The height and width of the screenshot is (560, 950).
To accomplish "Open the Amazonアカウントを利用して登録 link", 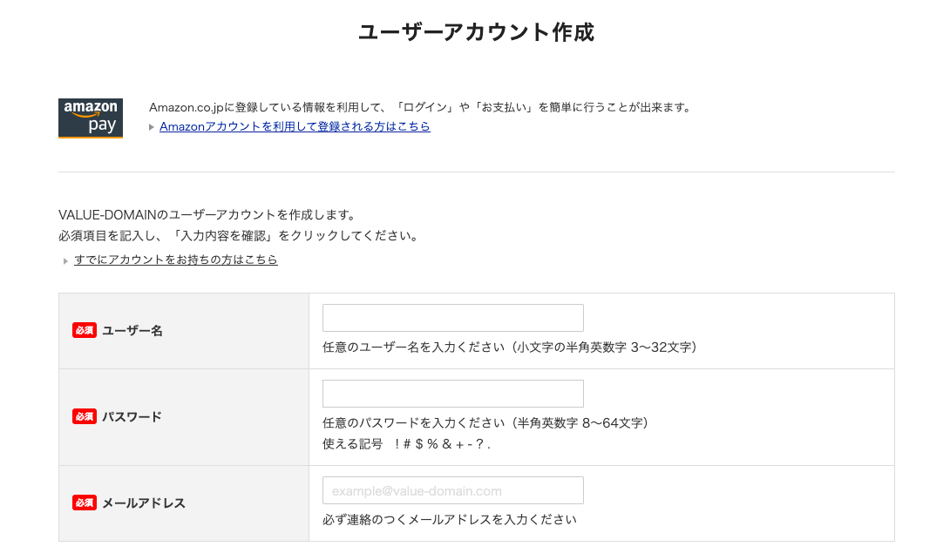I will click(x=295, y=126).
